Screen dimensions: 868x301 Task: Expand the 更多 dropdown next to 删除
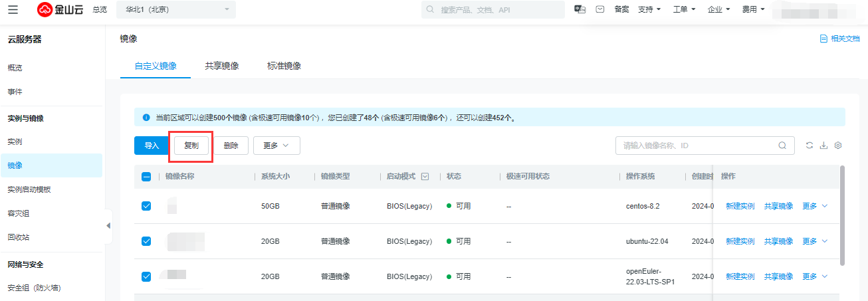click(276, 146)
